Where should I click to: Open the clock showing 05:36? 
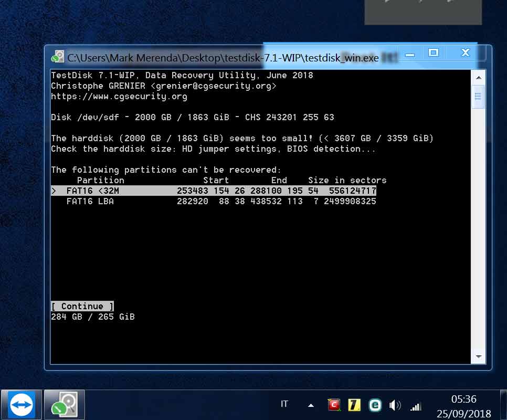pyautogui.click(x=463, y=399)
